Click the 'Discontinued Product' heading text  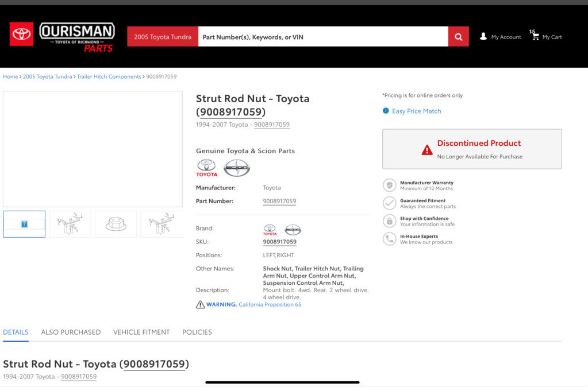pyautogui.click(x=479, y=143)
